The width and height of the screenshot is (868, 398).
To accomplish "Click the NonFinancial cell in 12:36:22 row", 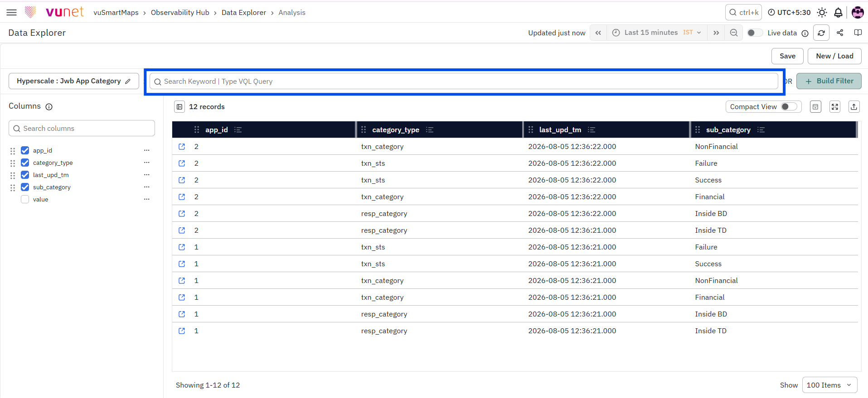I will tap(716, 147).
